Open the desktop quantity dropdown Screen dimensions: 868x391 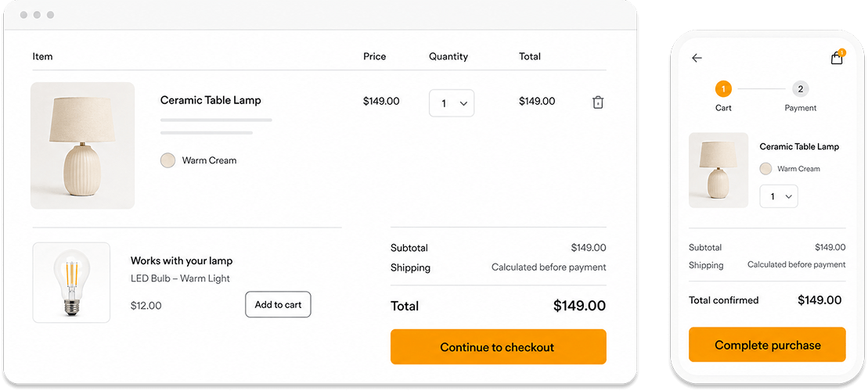pyautogui.click(x=452, y=103)
